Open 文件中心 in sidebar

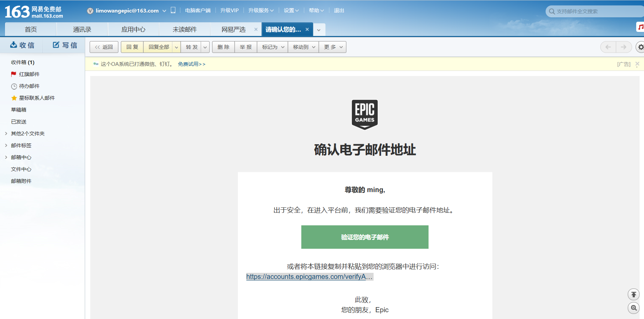[21, 169]
